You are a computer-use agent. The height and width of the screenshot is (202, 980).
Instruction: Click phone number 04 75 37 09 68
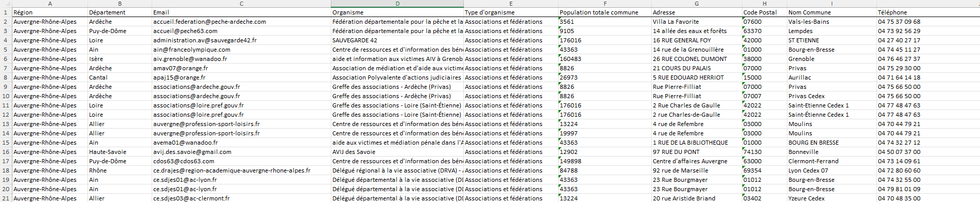click(928, 22)
